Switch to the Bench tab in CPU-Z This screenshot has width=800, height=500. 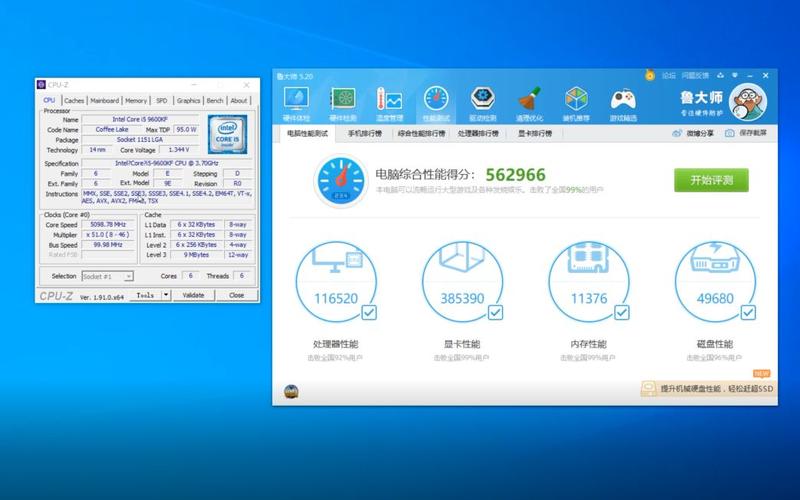215,101
